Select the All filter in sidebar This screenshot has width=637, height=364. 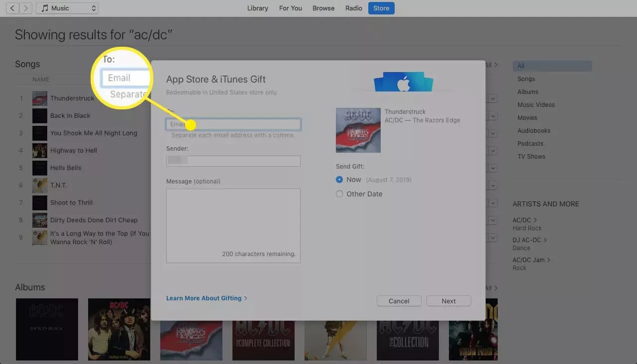point(552,66)
